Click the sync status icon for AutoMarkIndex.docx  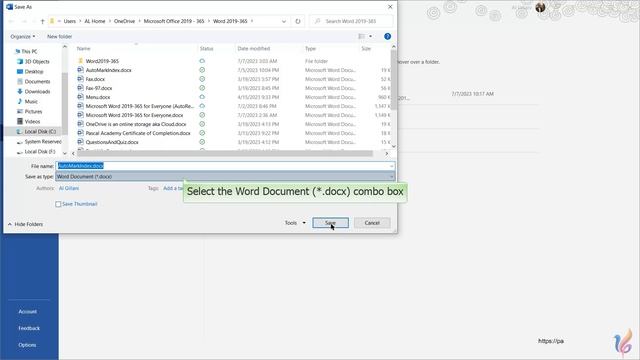pyautogui.click(x=202, y=70)
